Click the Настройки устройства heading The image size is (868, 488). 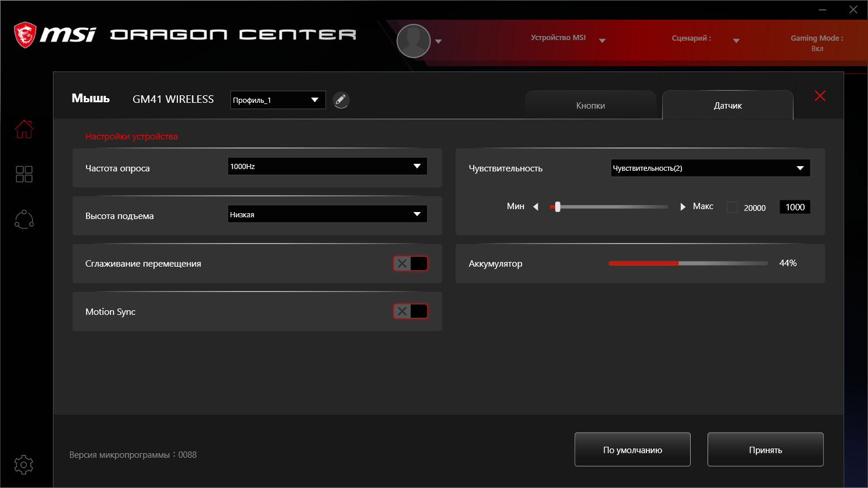pyautogui.click(x=131, y=137)
